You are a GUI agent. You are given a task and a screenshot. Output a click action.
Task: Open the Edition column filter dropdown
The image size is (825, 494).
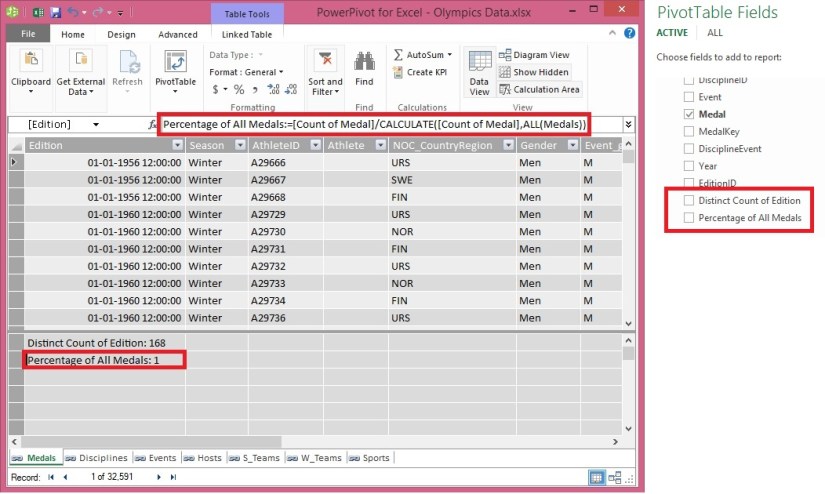177,145
